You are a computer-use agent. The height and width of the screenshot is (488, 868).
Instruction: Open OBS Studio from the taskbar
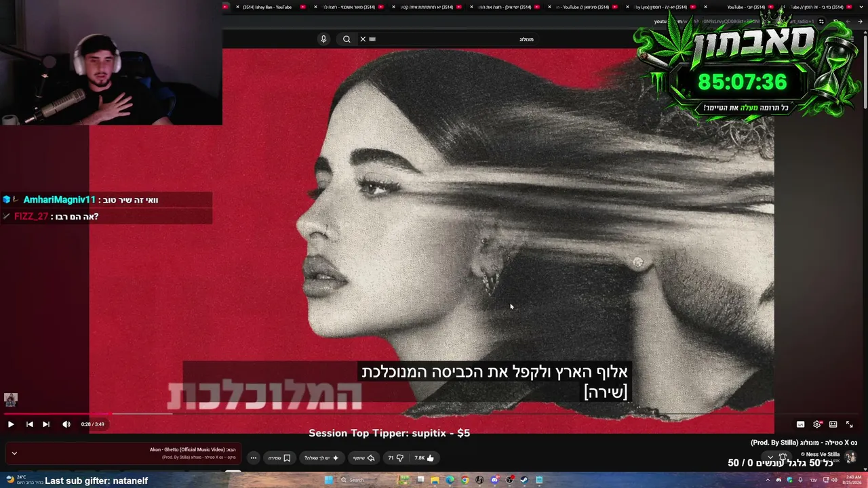point(509,480)
